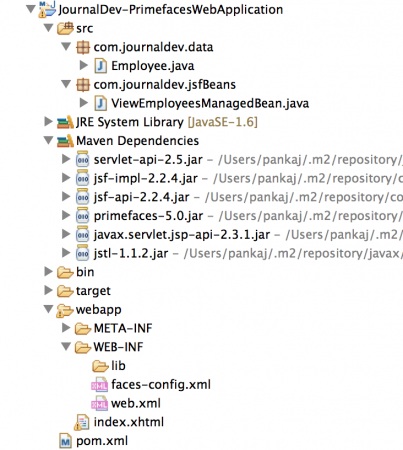The height and width of the screenshot is (450, 403).
Task: Expand the jsf-impl-2.2.4.jar arrow
Action: pyautogui.click(x=66, y=178)
